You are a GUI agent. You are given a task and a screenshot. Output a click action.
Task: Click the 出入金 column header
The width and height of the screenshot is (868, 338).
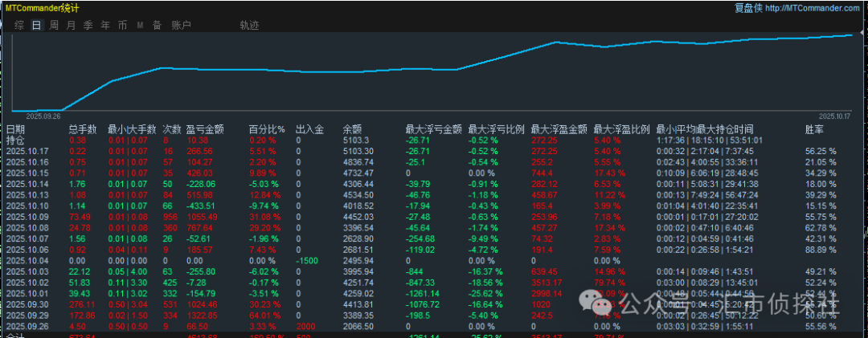(x=309, y=129)
